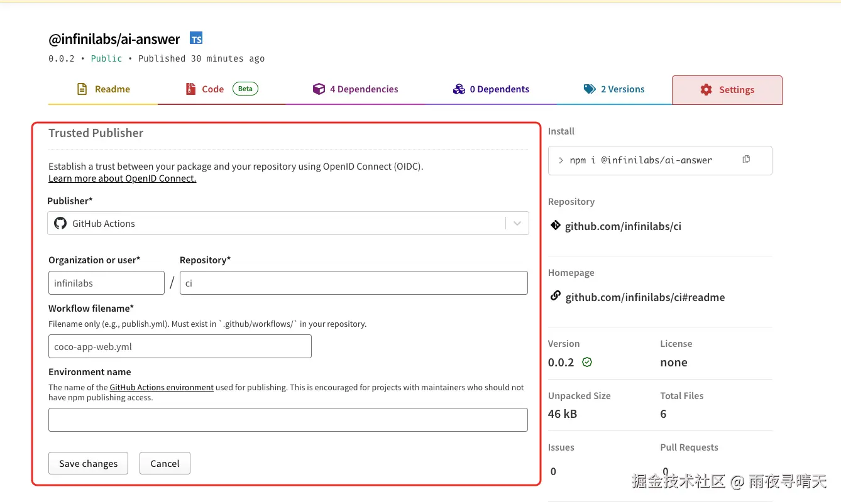Screen dimensions: 841x504
Task: Follow the GitHub Actions environment link
Action: [162, 388]
